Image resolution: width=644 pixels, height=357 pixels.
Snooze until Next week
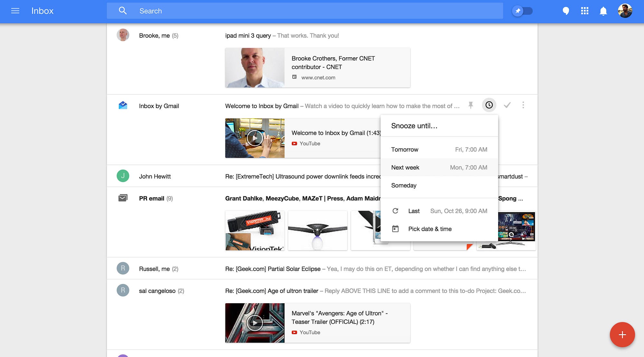439,167
